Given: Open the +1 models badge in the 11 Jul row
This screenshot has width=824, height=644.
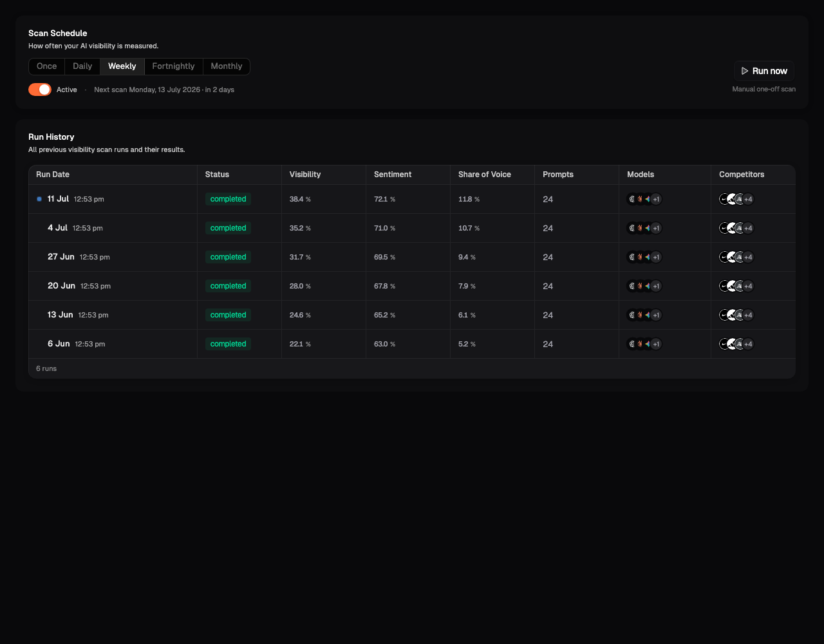Looking at the screenshot, I should [656, 200].
